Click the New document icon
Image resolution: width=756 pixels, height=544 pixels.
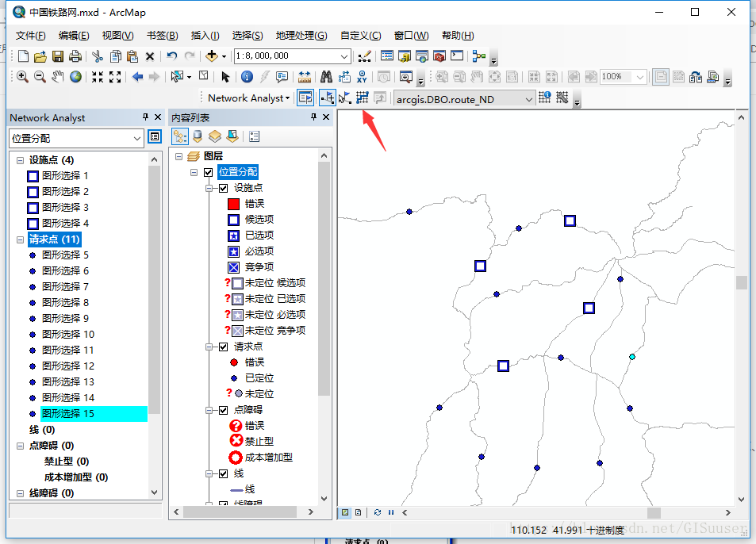pyautogui.click(x=23, y=56)
